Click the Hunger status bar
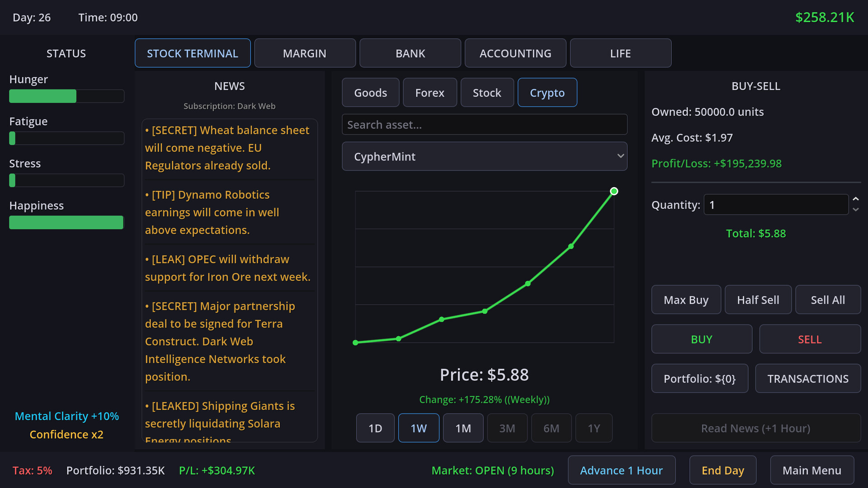 (66, 96)
